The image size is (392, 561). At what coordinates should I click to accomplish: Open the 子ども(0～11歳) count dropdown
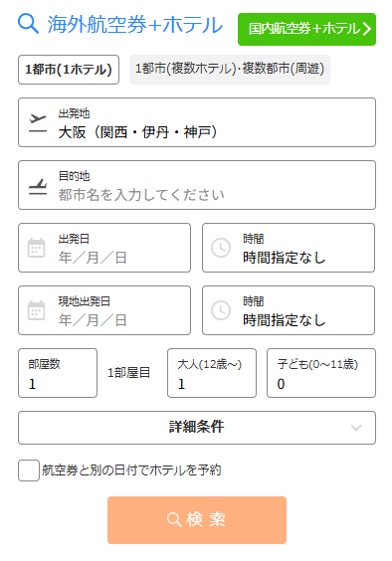[321, 373]
